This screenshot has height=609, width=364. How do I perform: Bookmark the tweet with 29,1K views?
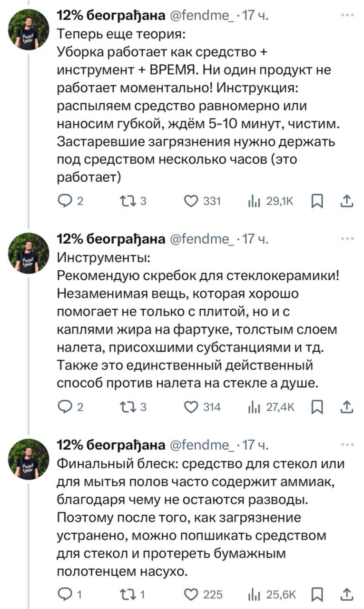pyautogui.click(x=315, y=201)
